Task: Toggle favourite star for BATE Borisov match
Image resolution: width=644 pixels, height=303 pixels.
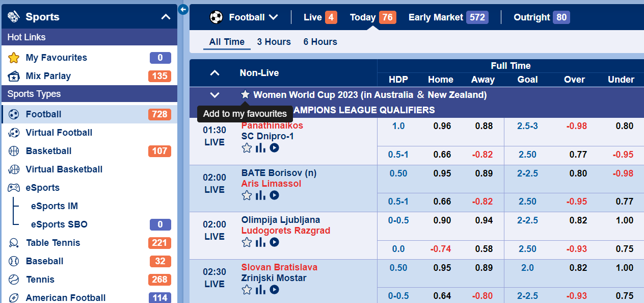Action: click(247, 195)
